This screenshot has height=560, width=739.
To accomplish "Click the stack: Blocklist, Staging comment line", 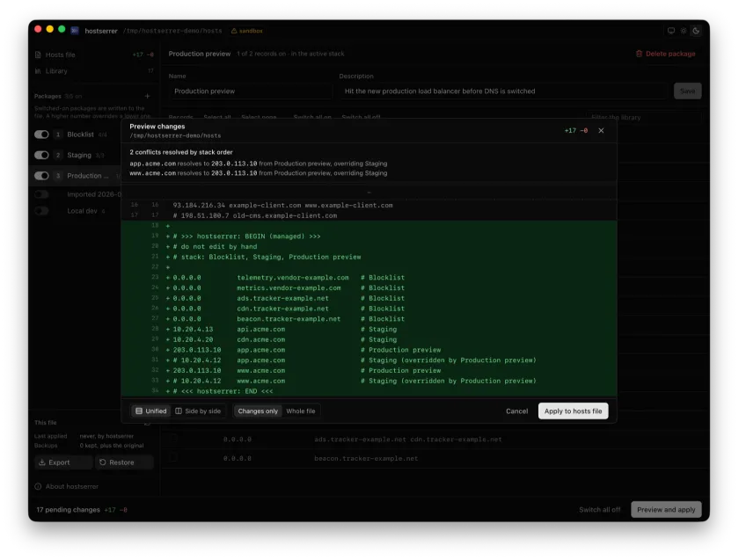I will pos(369,257).
